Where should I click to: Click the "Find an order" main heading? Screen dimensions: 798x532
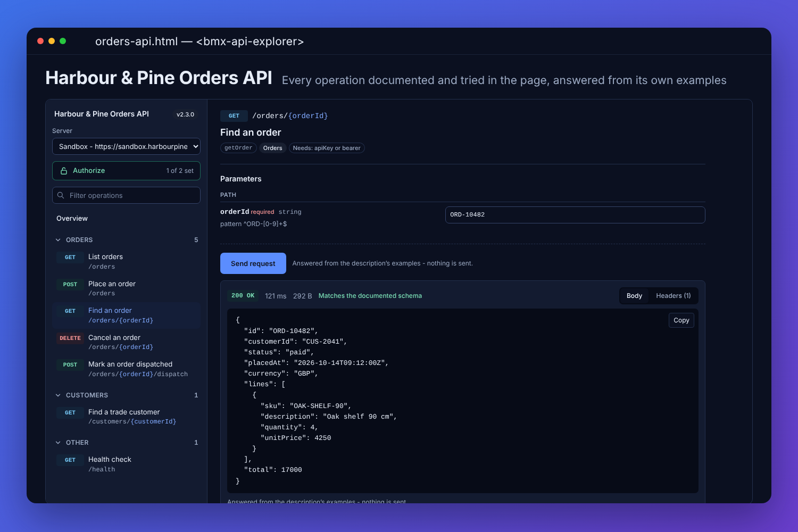tap(251, 132)
